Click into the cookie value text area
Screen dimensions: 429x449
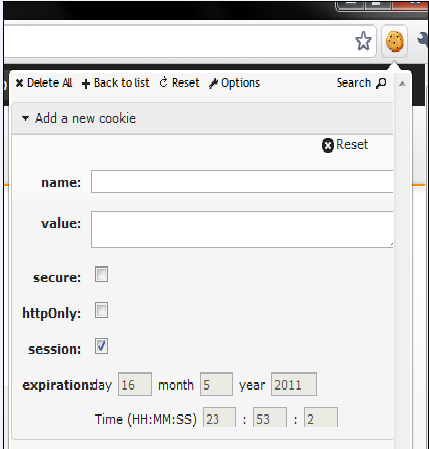242,229
